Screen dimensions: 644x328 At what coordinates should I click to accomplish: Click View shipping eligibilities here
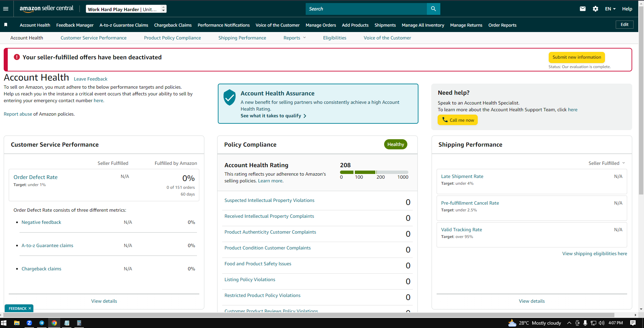pos(595,254)
